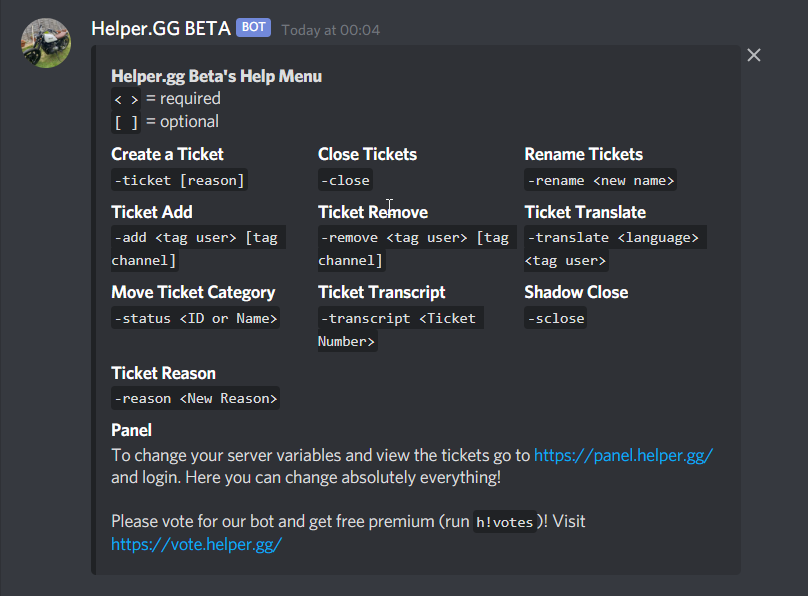Screen dimensions: 808x596
Task: Click the BOT badge next to username
Action: [x=253, y=27]
